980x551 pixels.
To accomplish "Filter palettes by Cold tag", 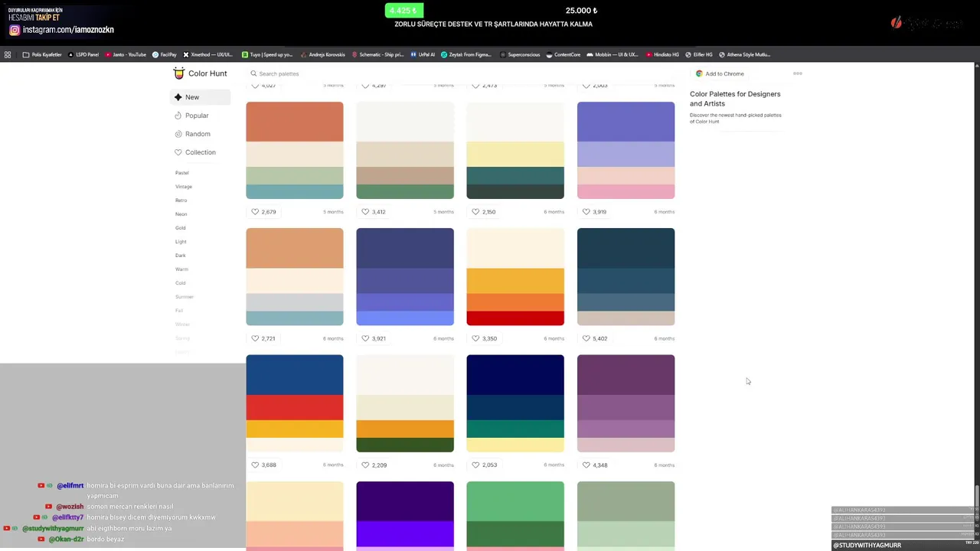I will (181, 283).
